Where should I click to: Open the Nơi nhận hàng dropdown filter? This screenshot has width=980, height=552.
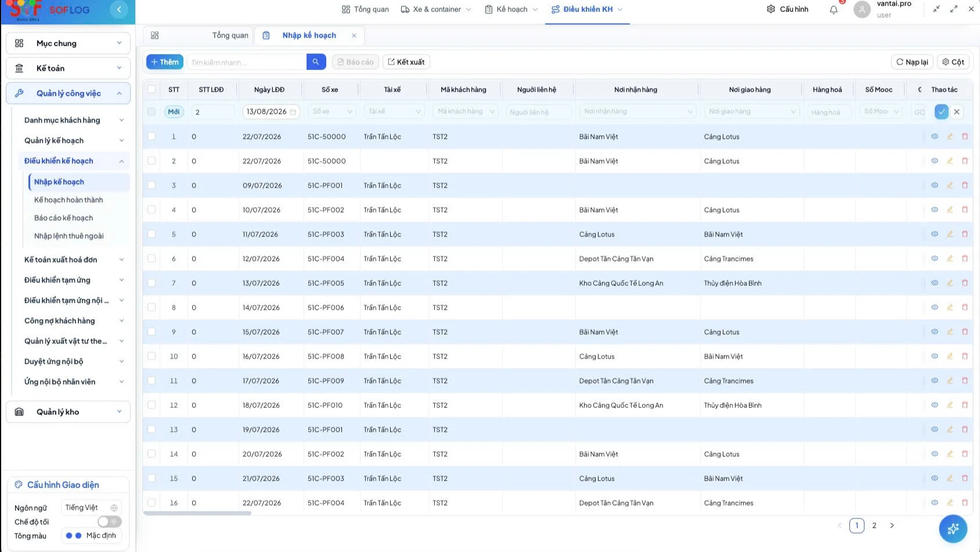pyautogui.click(x=637, y=112)
